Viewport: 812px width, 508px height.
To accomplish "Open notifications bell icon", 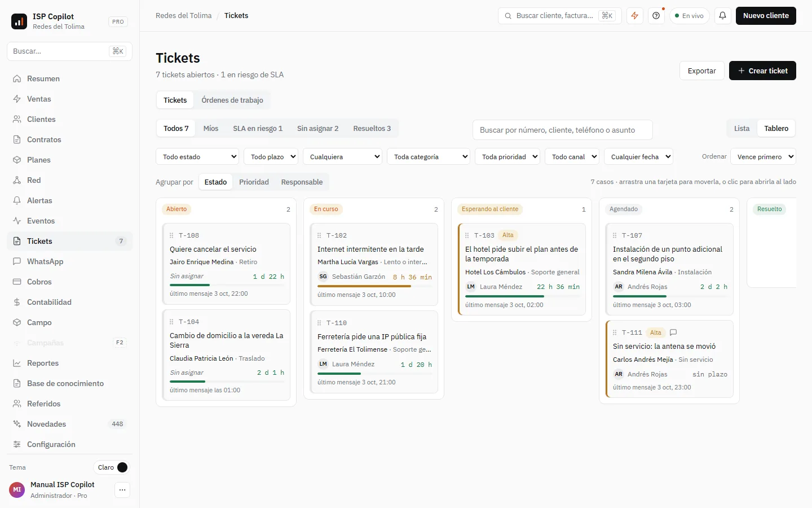I will 723,16.
